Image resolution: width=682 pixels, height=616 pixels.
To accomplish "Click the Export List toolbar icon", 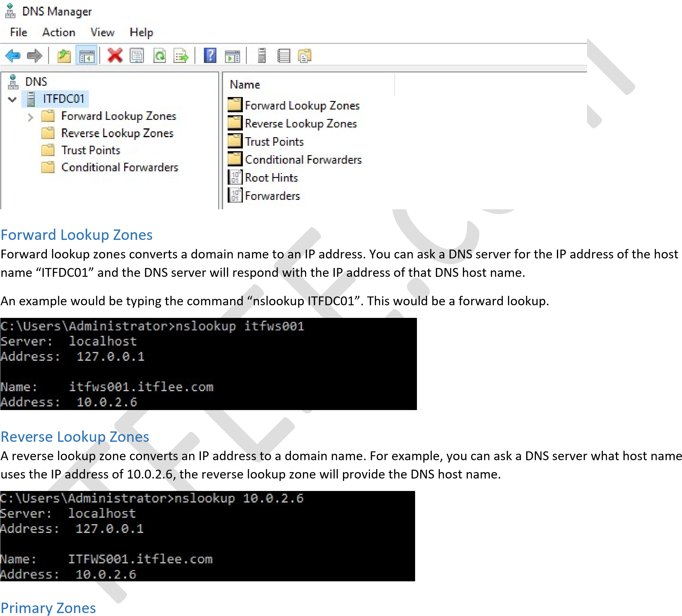I will (x=181, y=56).
